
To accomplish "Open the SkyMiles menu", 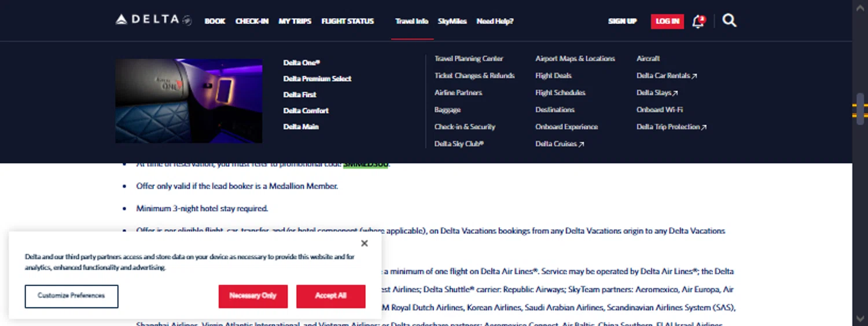I will pos(453,21).
